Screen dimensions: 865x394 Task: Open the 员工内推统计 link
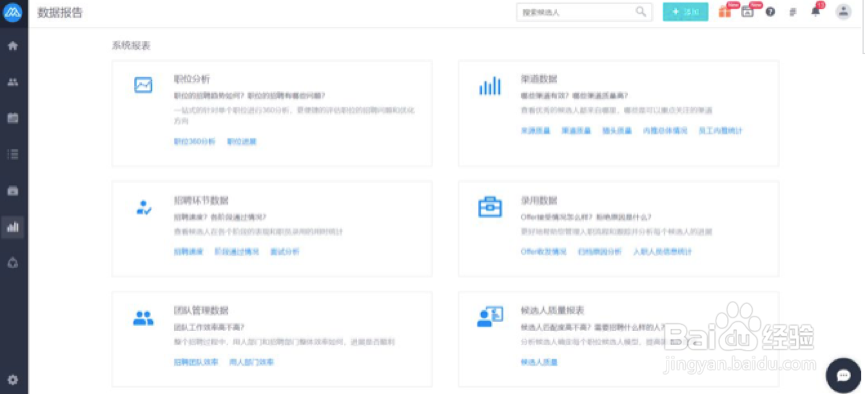(x=720, y=131)
